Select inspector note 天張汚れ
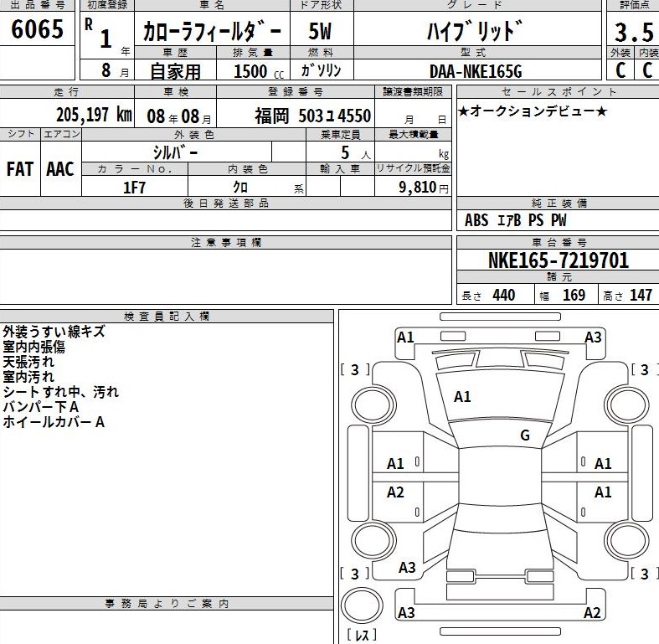The height and width of the screenshot is (644, 659). pyautogui.click(x=28, y=362)
